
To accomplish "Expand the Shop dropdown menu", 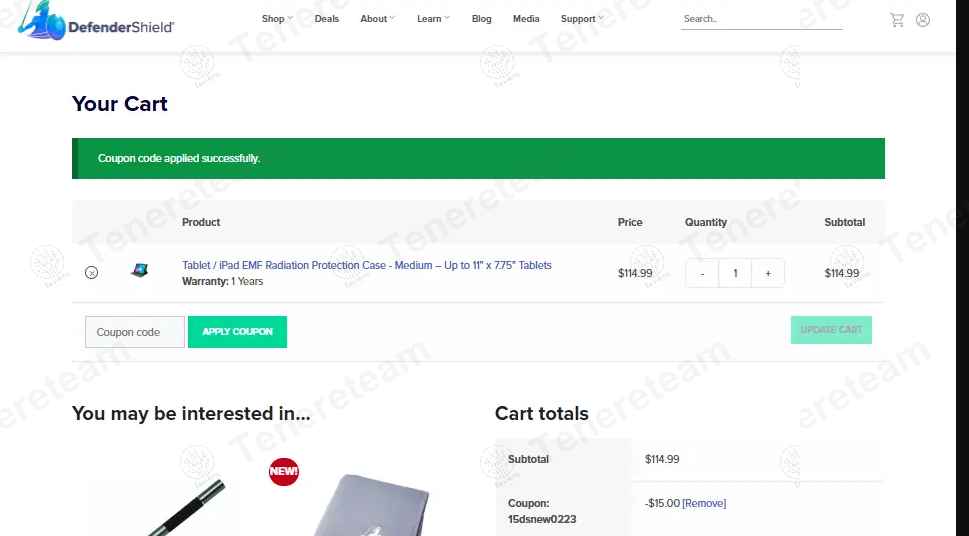I will coord(277,19).
